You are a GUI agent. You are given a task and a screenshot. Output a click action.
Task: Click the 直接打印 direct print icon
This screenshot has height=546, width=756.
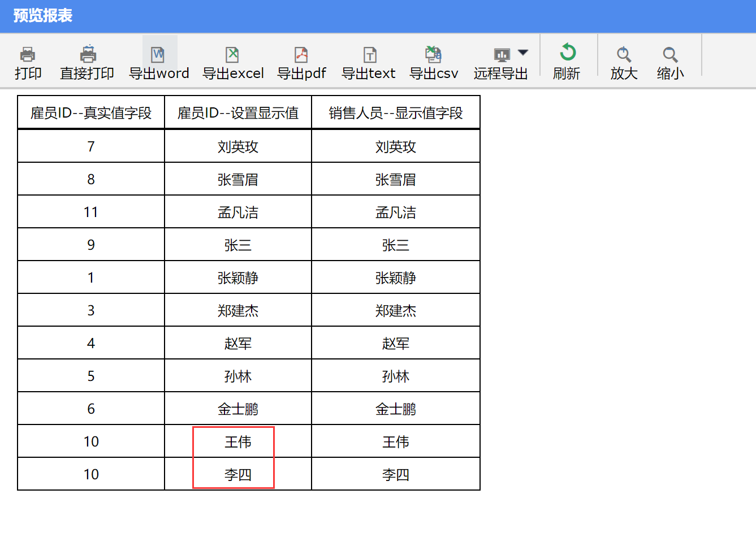pos(87,55)
